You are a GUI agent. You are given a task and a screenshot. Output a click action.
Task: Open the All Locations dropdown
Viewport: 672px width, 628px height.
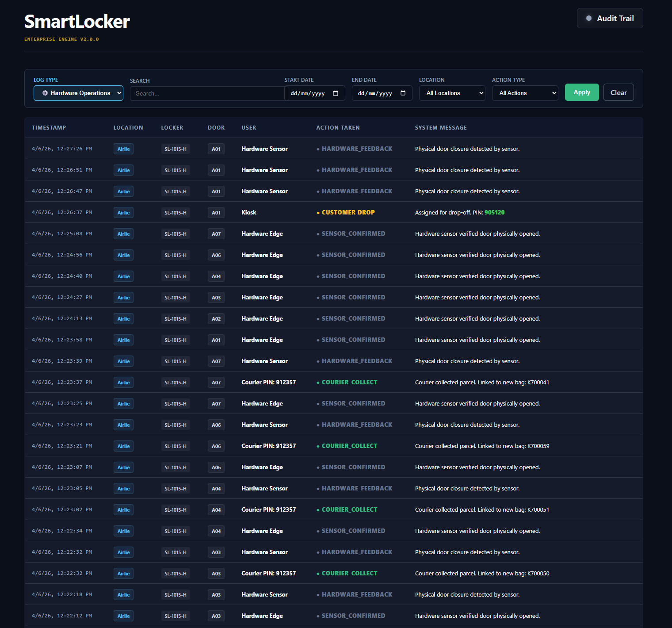452,93
